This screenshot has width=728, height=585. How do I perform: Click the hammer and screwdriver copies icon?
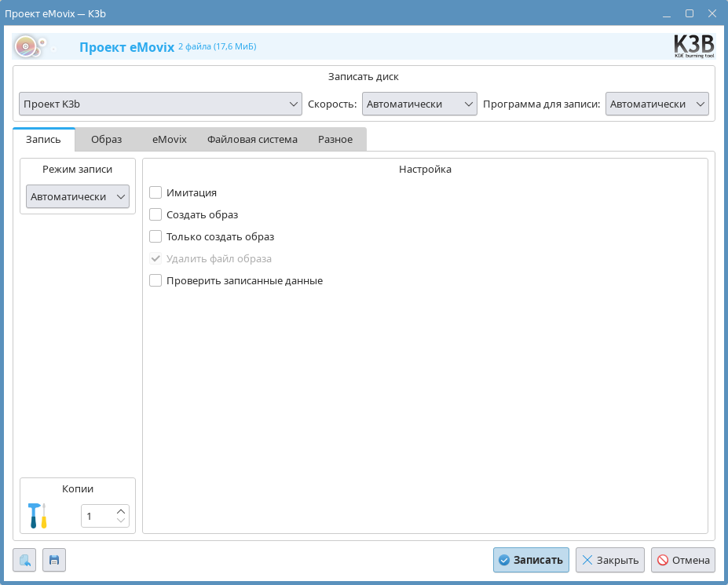(x=37, y=516)
